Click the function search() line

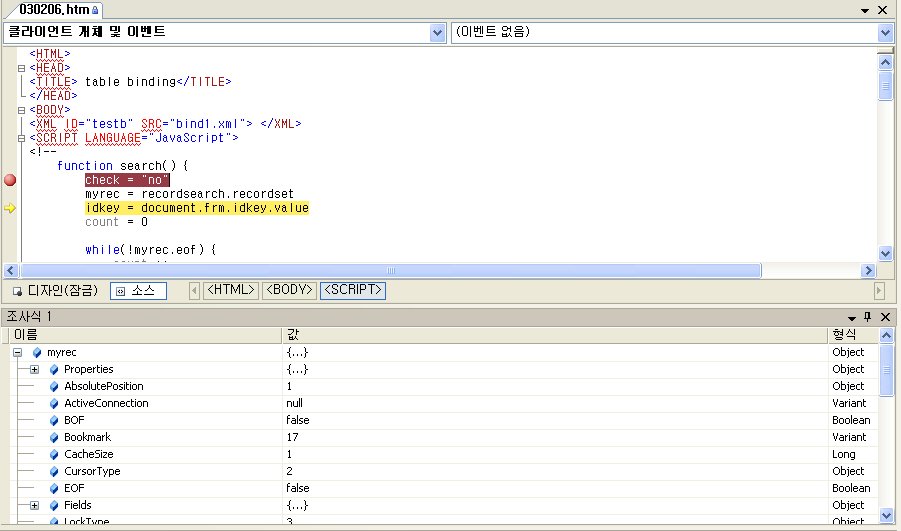click(x=122, y=166)
